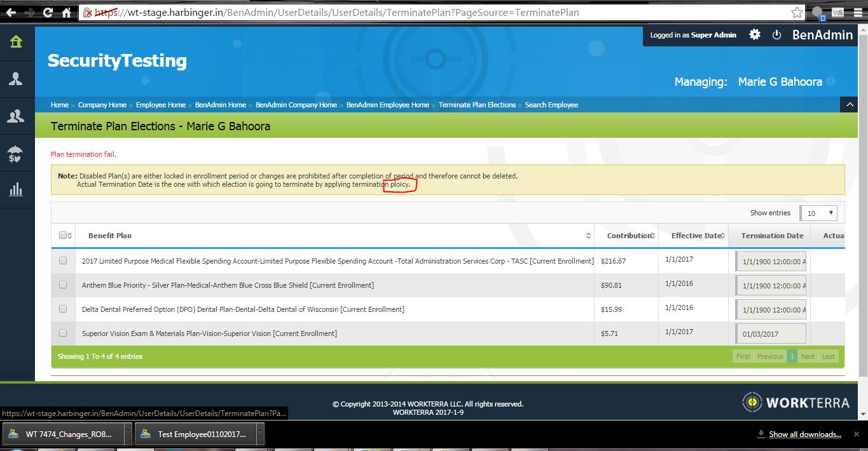Go to BenAdmin Home breadcrumb
The width and height of the screenshot is (868, 451).
coord(220,105)
